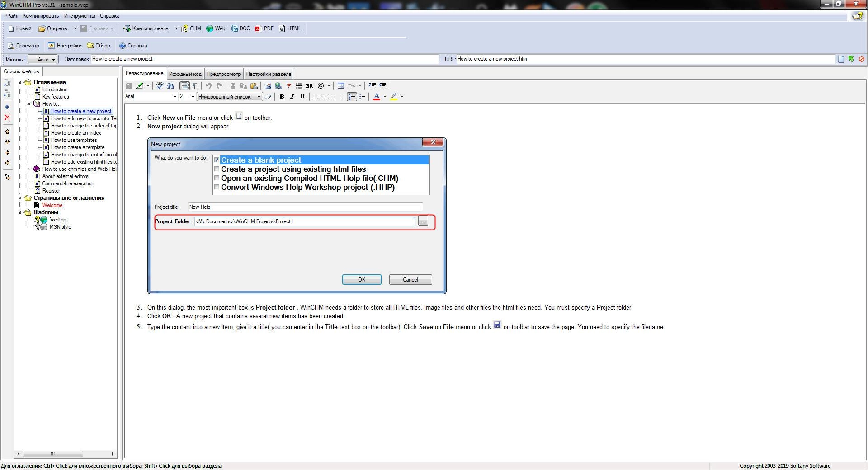The image size is (868, 470).
Task: Click the Save page icon in editor toolbar
Action: (x=129, y=85)
